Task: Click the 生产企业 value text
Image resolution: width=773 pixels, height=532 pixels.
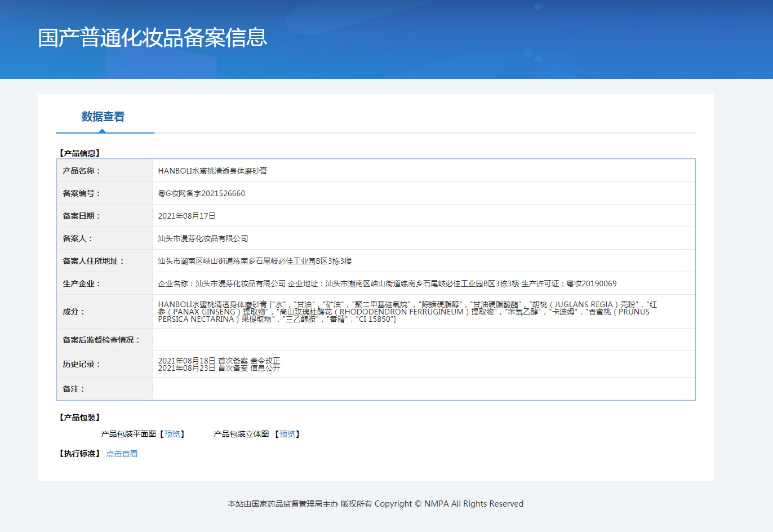Action: [387, 283]
